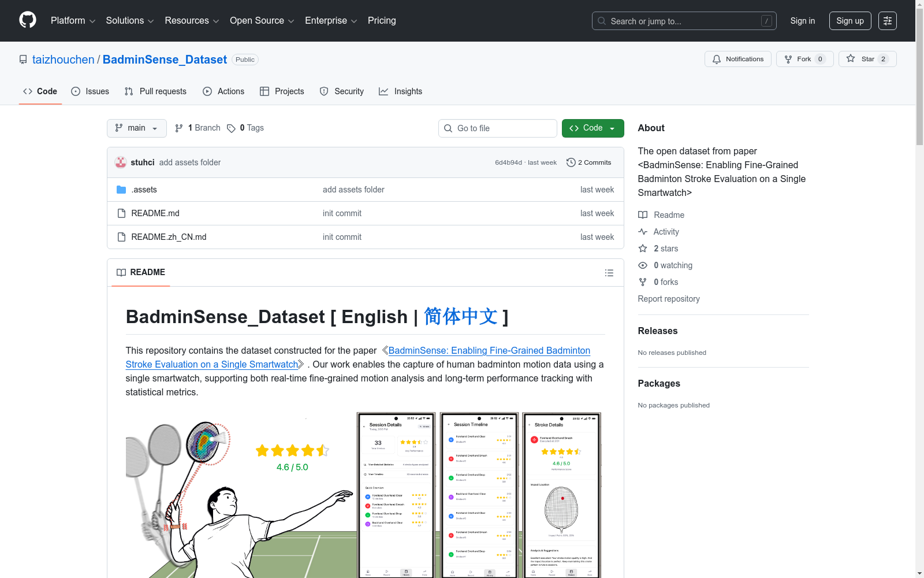This screenshot has width=924, height=578.
Task: Click the branch icon next to 1 Branch
Action: coord(179,128)
